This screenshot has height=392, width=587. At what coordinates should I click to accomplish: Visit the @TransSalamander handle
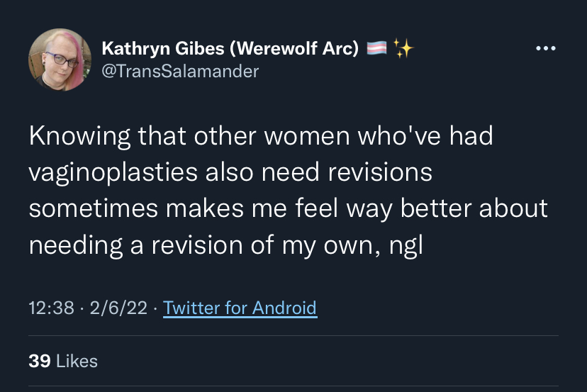pyautogui.click(x=180, y=71)
